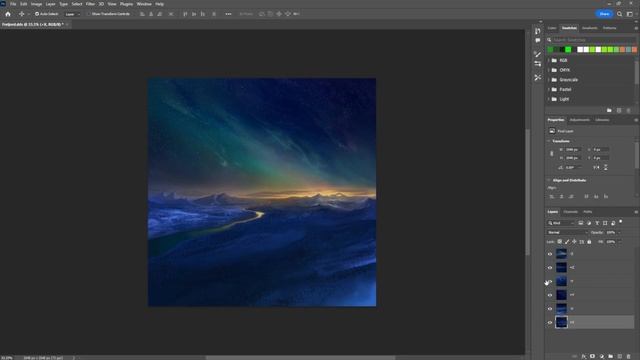Image resolution: width=640 pixels, height=360 pixels.
Task: Create new swatch group folder icon
Action: [609, 111]
